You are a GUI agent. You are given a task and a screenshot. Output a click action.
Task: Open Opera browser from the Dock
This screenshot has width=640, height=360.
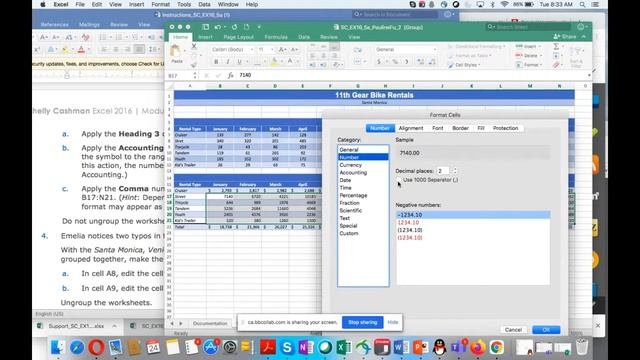click(96, 347)
